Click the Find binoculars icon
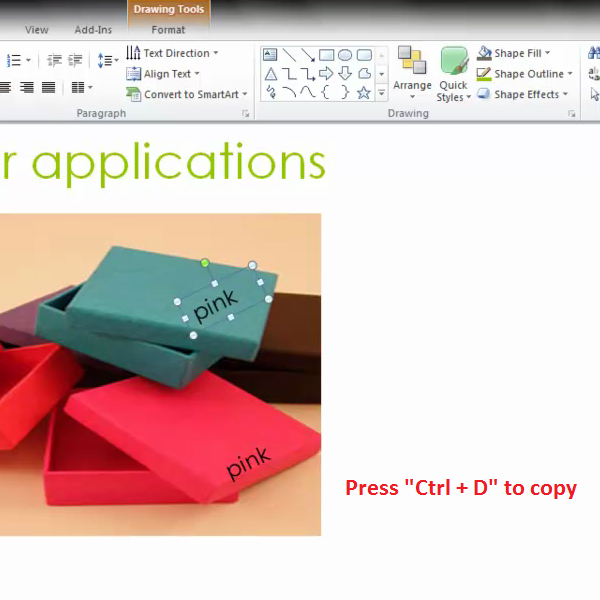 click(x=594, y=53)
